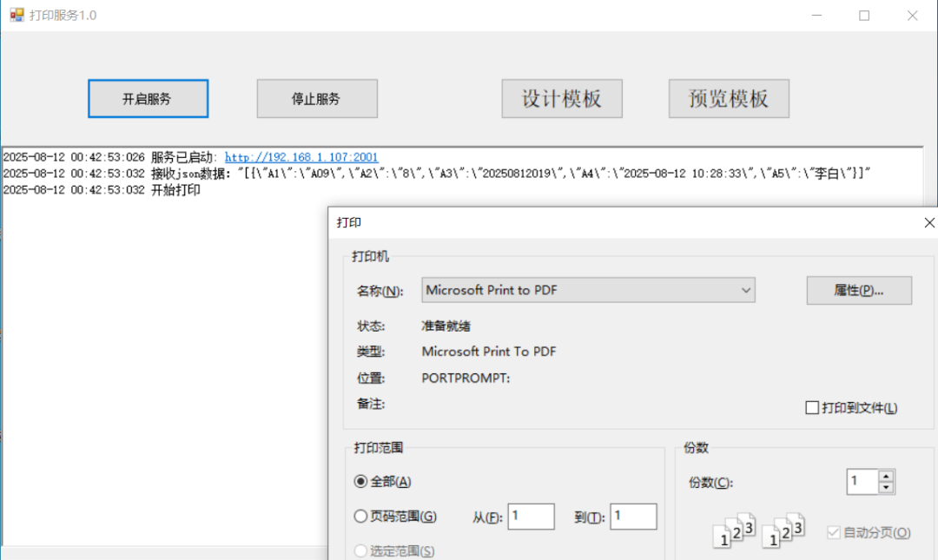
Task: Maximize the 打印服务 window
Action: click(x=864, y=16)
